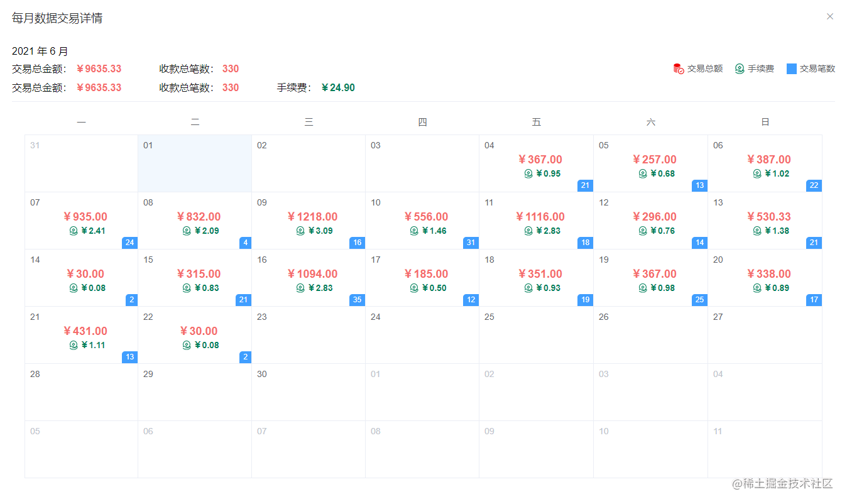Screen dimensions: 847x504
Task: Click the fee icon beside ¥1.38 on June 13
Action: (757, 231)
